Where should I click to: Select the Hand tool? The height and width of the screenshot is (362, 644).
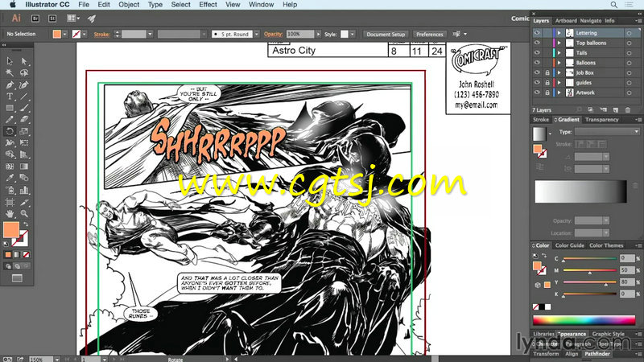(x=10, y=213)
